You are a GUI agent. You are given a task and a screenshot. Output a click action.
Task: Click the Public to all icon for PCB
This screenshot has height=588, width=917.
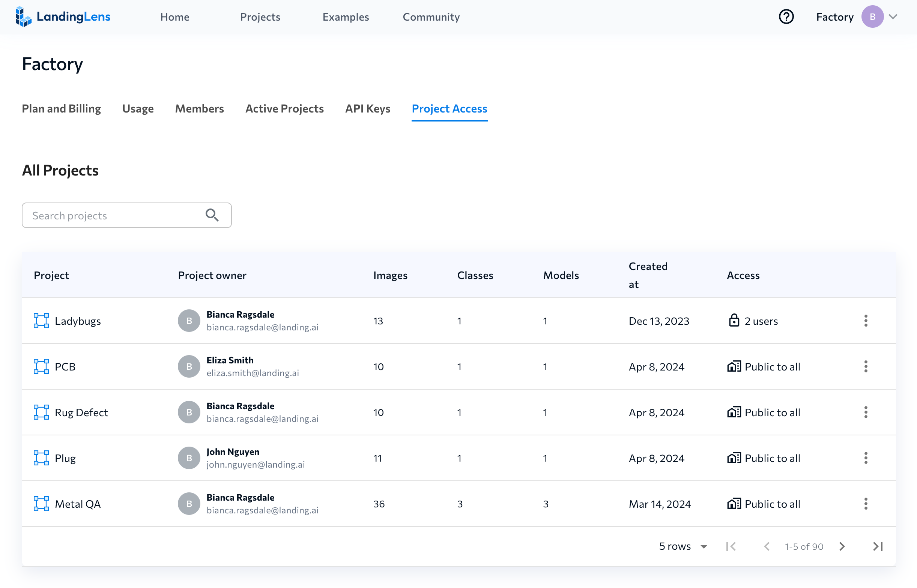pos(734,366)
